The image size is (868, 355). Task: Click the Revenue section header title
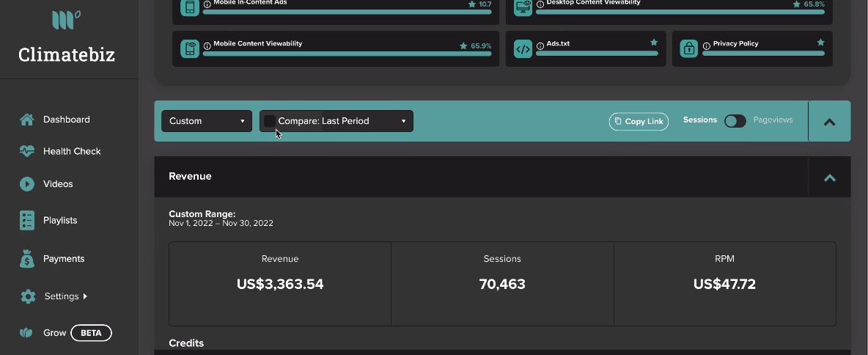coord(190,176)
